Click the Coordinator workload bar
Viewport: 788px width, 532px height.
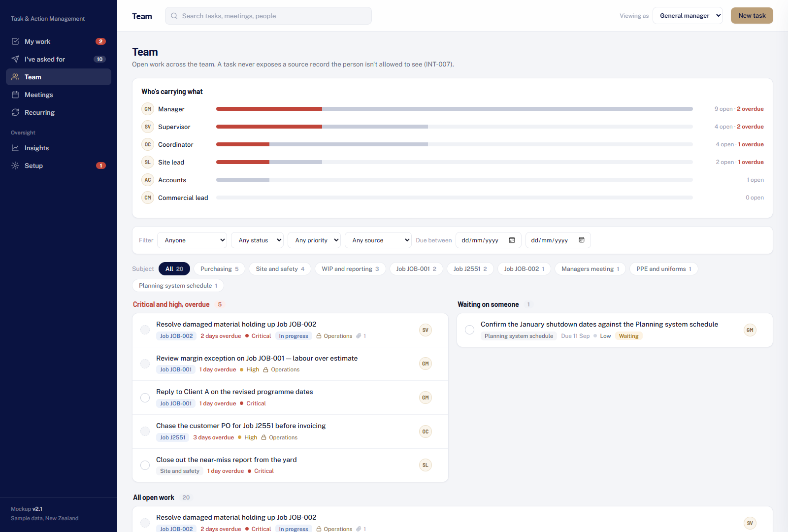click(x=455, y=144)
